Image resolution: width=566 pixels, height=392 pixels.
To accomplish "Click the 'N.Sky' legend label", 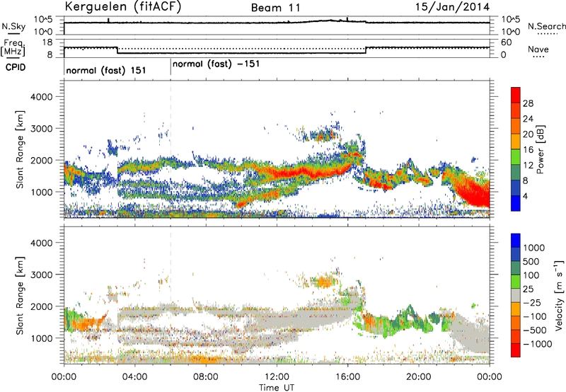I will tap(13, 26).
